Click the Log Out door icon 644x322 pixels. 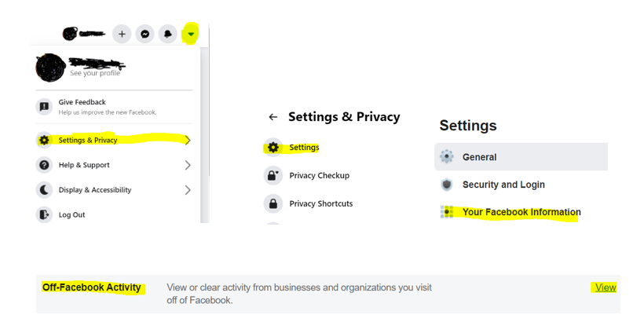[x=45, y=214]
